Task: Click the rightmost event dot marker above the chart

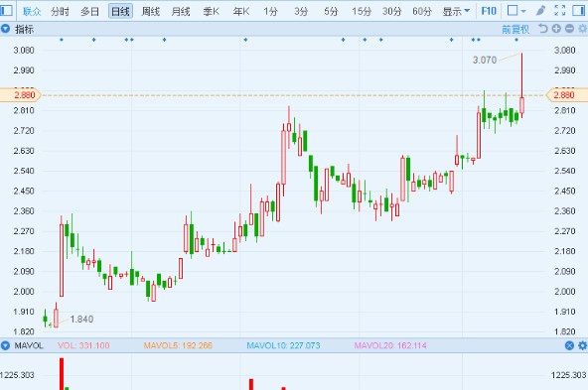Action: tap(516, 40)
